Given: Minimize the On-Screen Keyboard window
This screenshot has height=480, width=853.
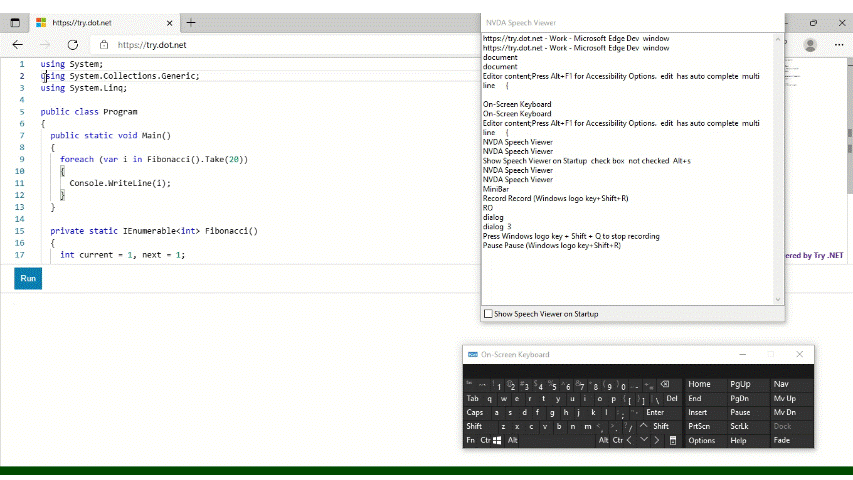Looking at the screenshot, I should tap(743, 354).
